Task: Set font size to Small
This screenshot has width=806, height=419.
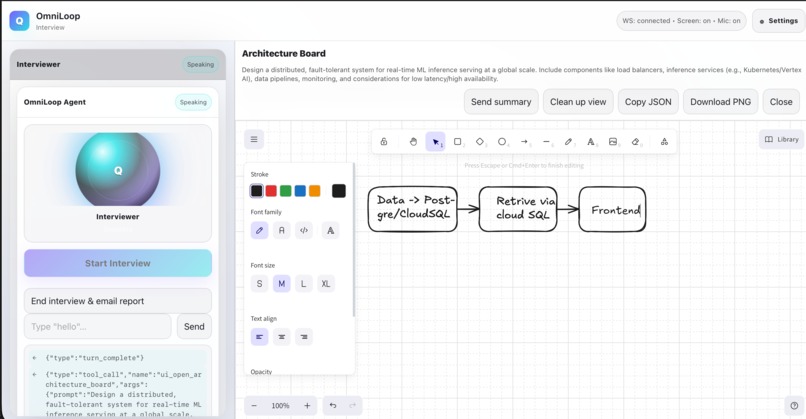Action: point(259,284)
